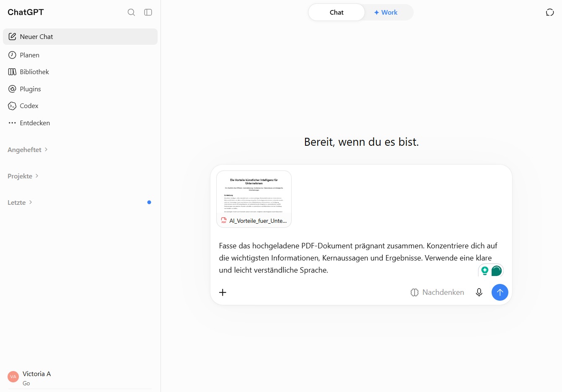562x392 pixels.
Task: Start voice dictation with the microphone icon
Action: point(479,292)
